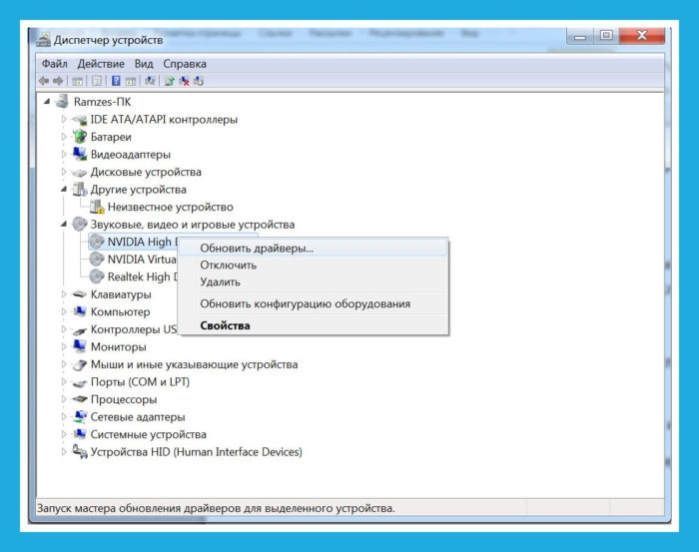The height and width of the screenshot is (552, 699).
Task: Click the Forward arrow in toolbar
Action: click(x=58, y=81)
